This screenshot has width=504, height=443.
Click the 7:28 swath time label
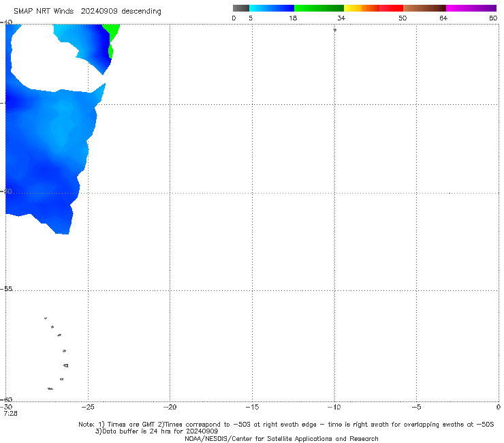[x=11, y=414]
